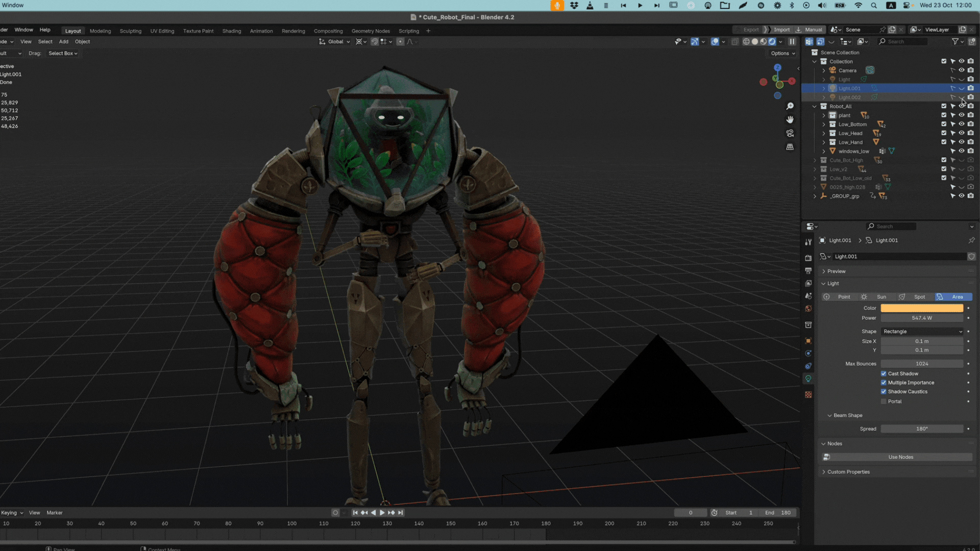Click the viewport zoom magnifier icon

click(x=790, y=106)
